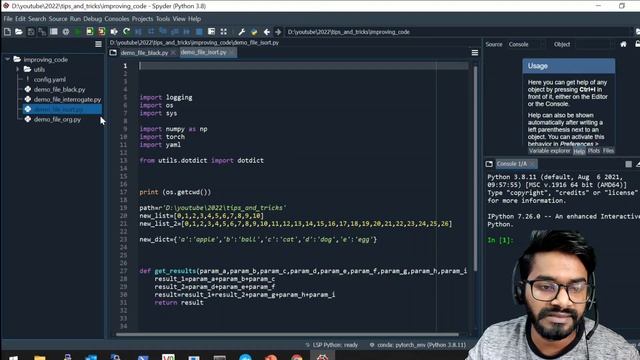640x360 pixels.
Task: Go forward with the right arrow
Action: [278, 32]
